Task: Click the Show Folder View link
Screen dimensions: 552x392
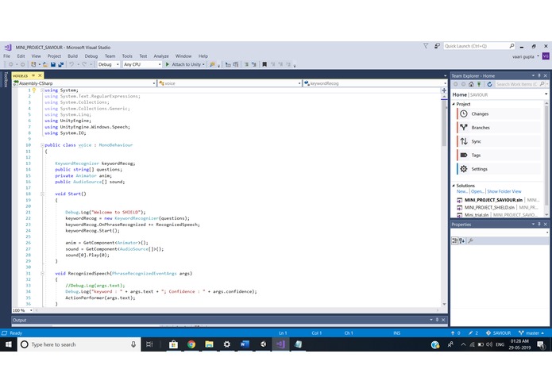Action: point(504,191)
